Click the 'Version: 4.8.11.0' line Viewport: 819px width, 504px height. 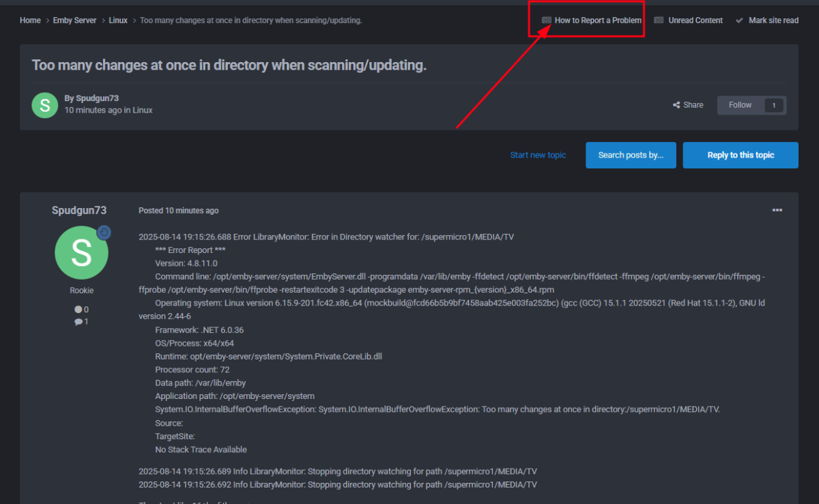186,263
